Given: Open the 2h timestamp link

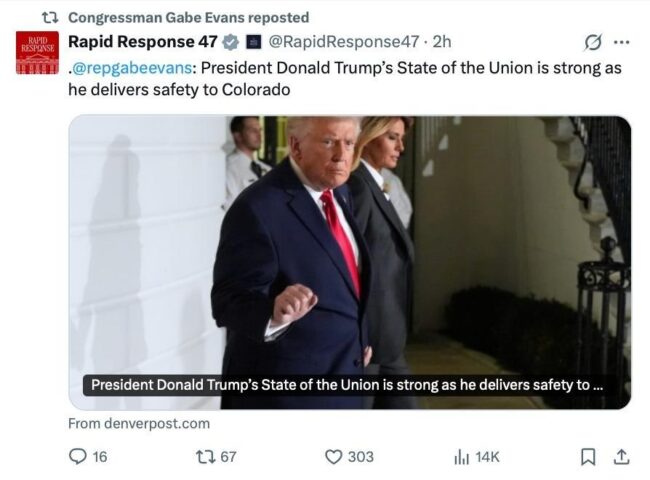Looking at the screenshot, I should click(x=441, y=41).
